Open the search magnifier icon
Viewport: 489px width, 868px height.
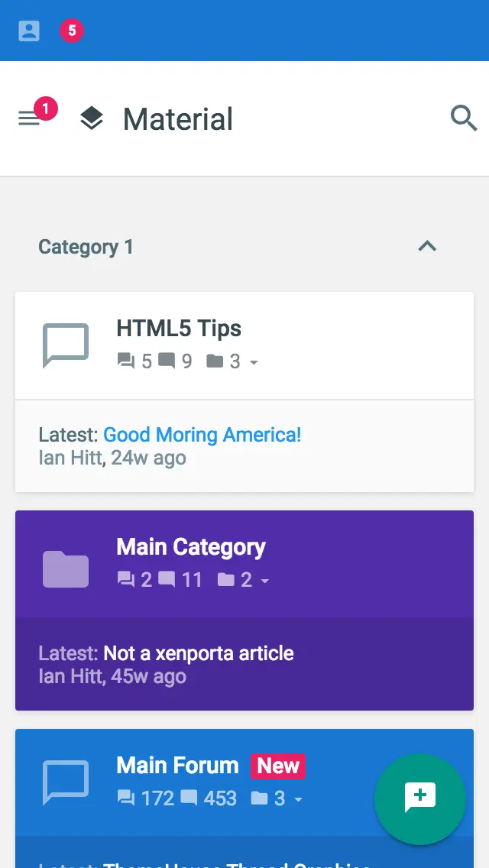(x=464, y=118)
